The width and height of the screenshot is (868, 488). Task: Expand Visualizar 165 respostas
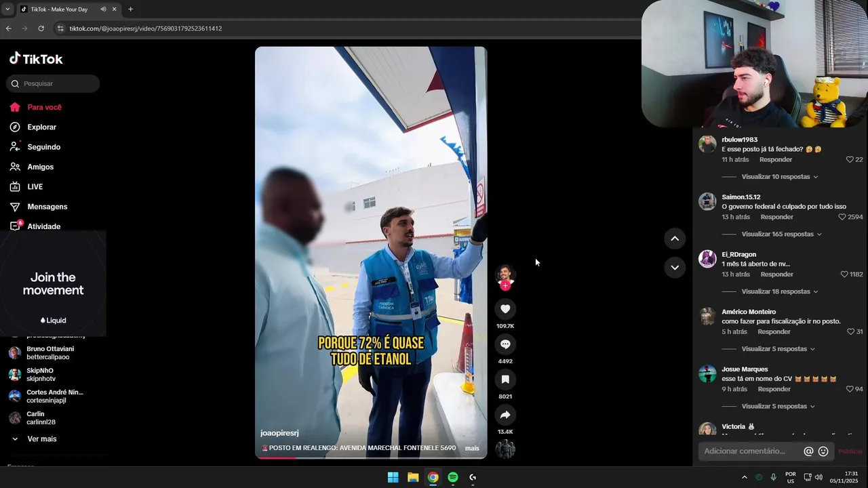coord(782,235)
